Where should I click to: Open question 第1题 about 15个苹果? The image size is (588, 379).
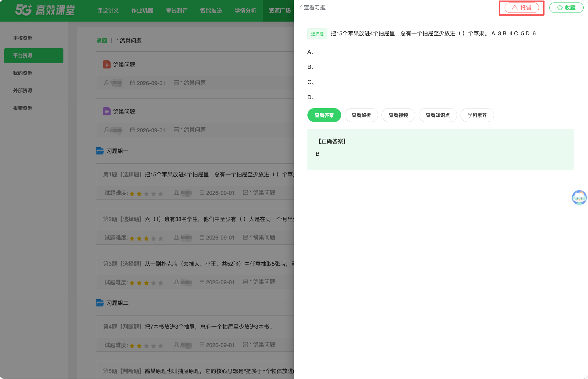point(198,174)
